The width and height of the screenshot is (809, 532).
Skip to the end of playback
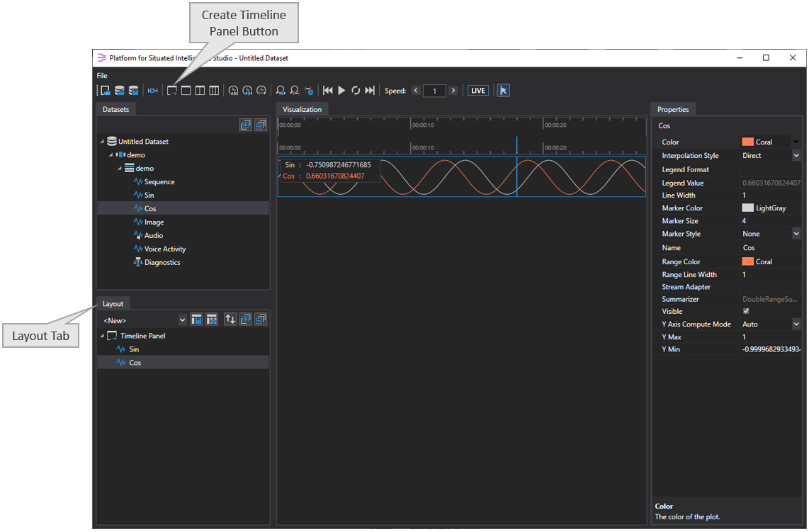(x=369, y=91)
